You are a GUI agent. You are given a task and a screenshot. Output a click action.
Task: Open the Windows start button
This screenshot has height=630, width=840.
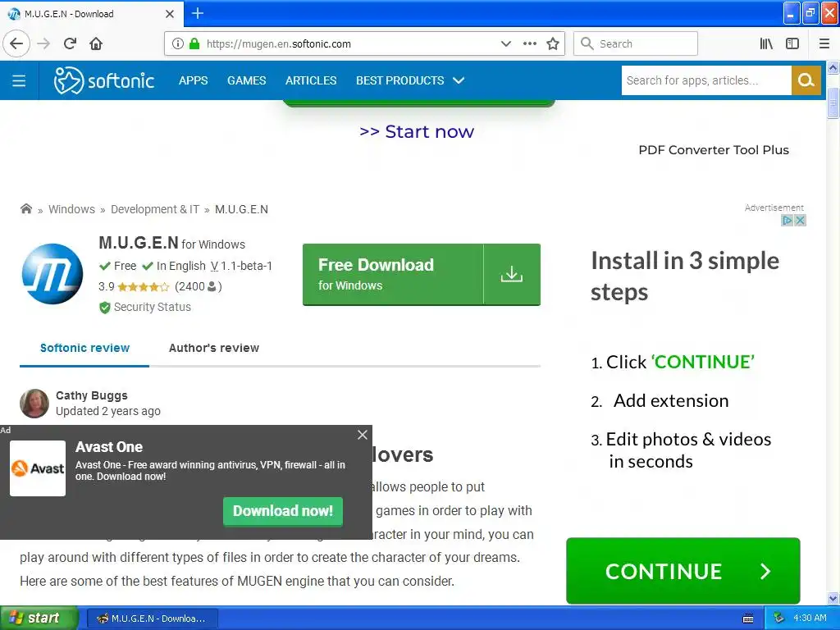(39, 619)
